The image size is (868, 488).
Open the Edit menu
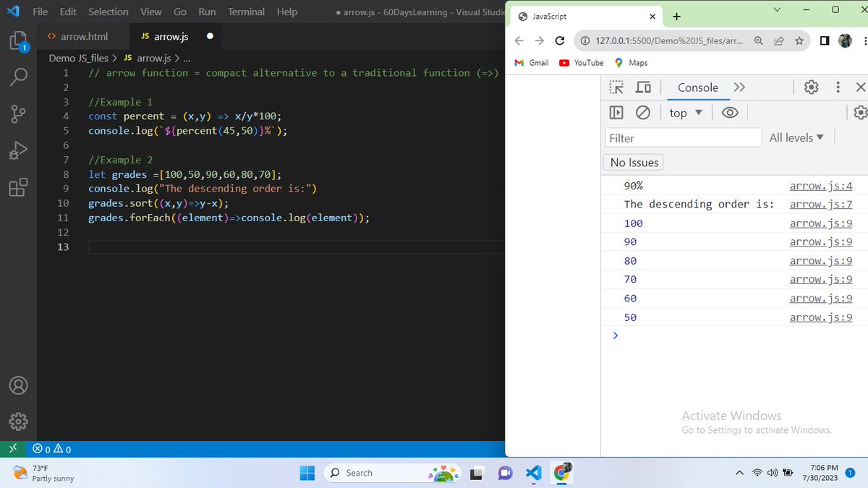(68, 12)
